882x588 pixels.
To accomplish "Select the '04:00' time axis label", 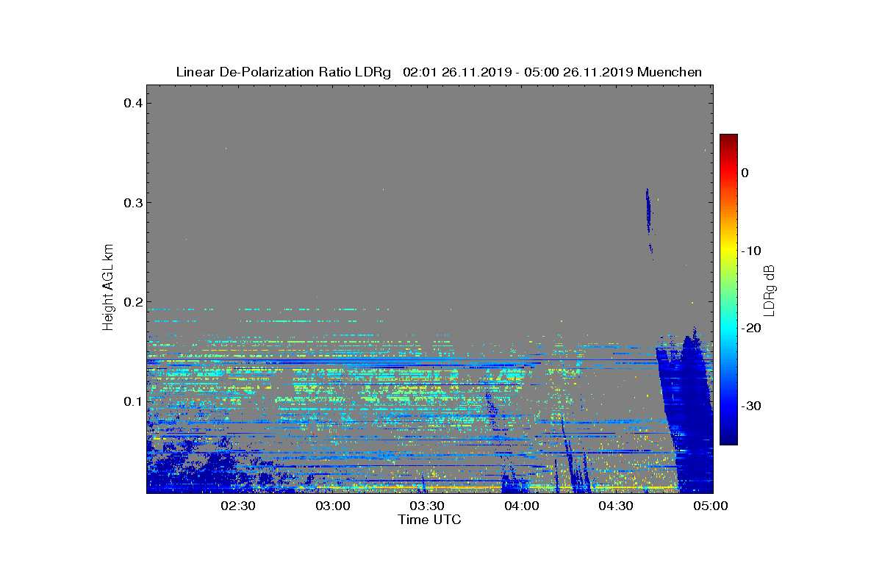I will (522, 506).
